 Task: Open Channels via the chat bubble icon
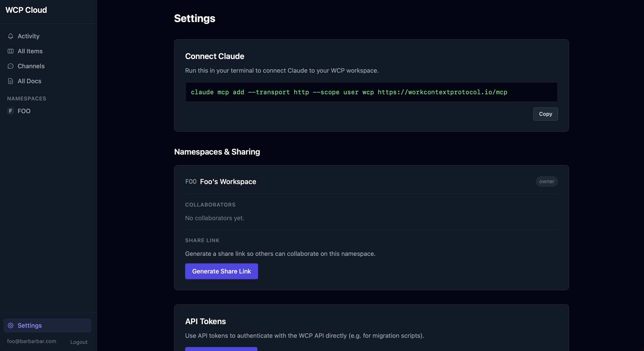pyautogui.click(x=11, y=66)
